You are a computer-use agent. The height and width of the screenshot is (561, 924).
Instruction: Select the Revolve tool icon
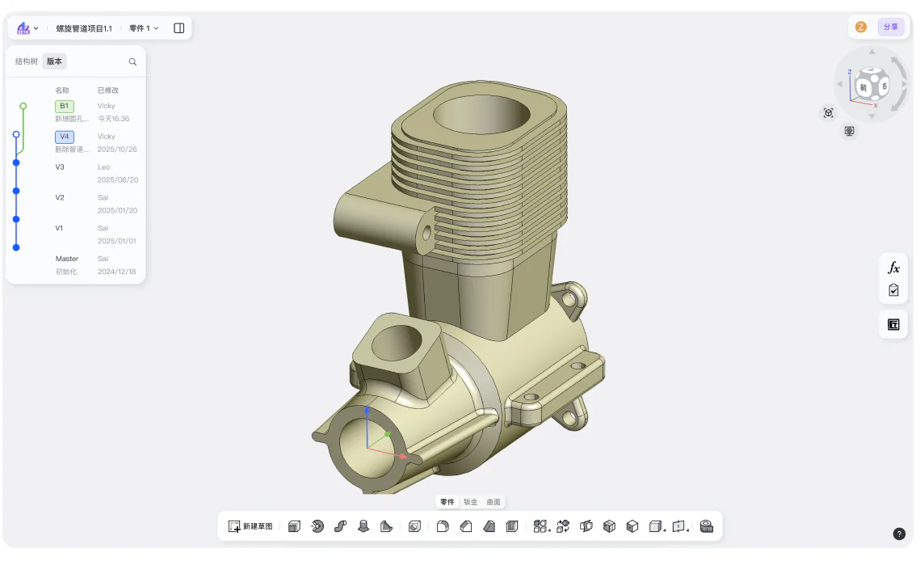point(317,526)
